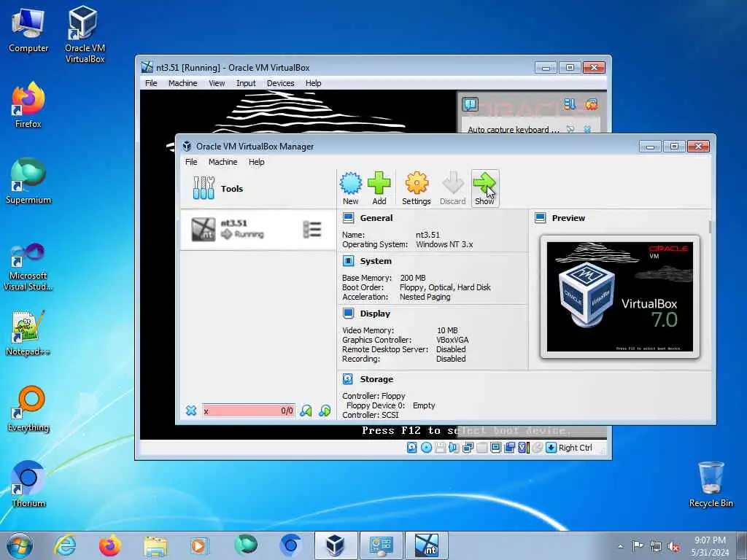The width and height of the screenshot is (747, 560).
Task: Open the Help menu in VirtualBox Manager
Action: [x=256, y=162]
